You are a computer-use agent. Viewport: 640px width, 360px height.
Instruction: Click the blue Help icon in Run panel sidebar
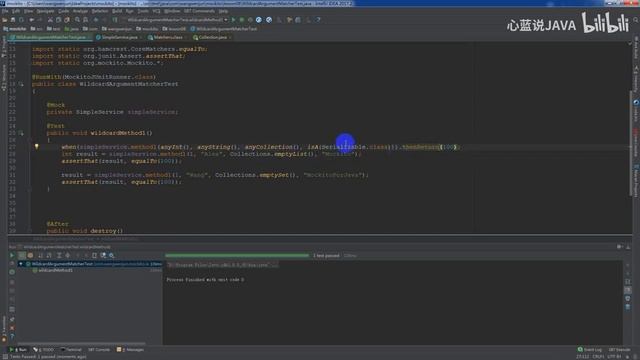click(12, 337)
